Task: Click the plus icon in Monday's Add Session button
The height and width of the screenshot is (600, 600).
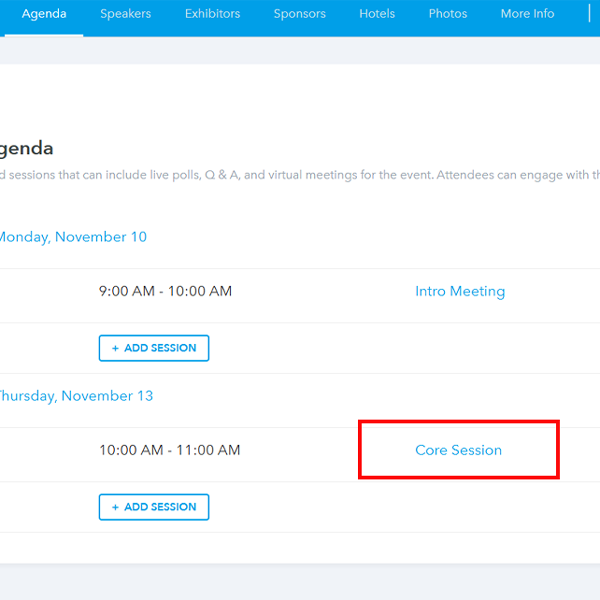Action: [115, 348]
